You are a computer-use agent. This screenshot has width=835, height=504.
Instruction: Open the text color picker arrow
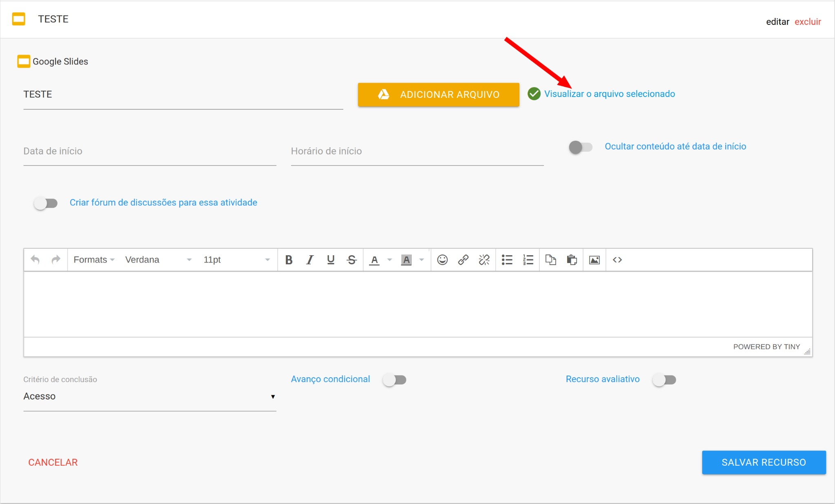click(x=390, y=260)
